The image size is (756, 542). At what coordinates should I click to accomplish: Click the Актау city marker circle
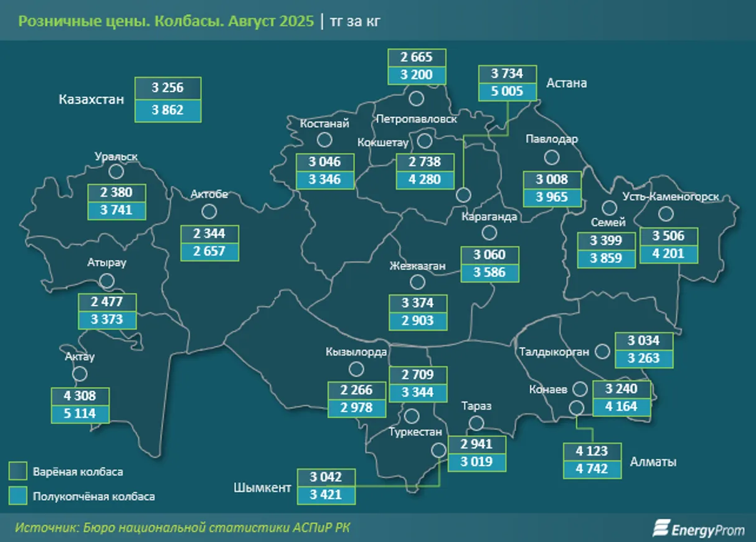[x=79, y=374]
